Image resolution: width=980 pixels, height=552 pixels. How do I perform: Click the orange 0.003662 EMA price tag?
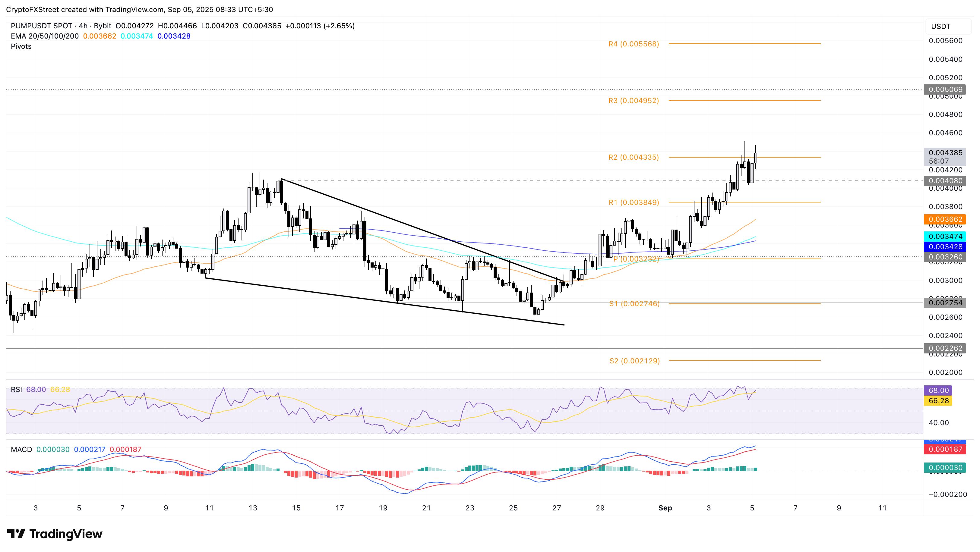[x=945, y=219]
